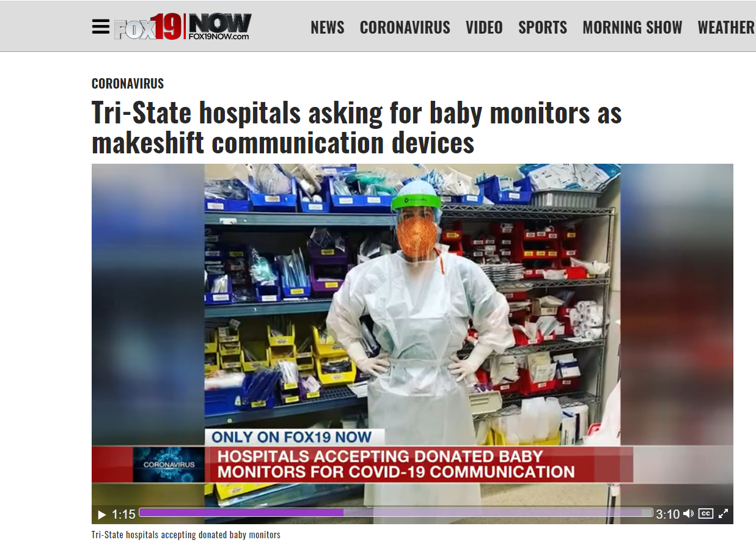Open the hamburger navigation menu

[101, 27]
